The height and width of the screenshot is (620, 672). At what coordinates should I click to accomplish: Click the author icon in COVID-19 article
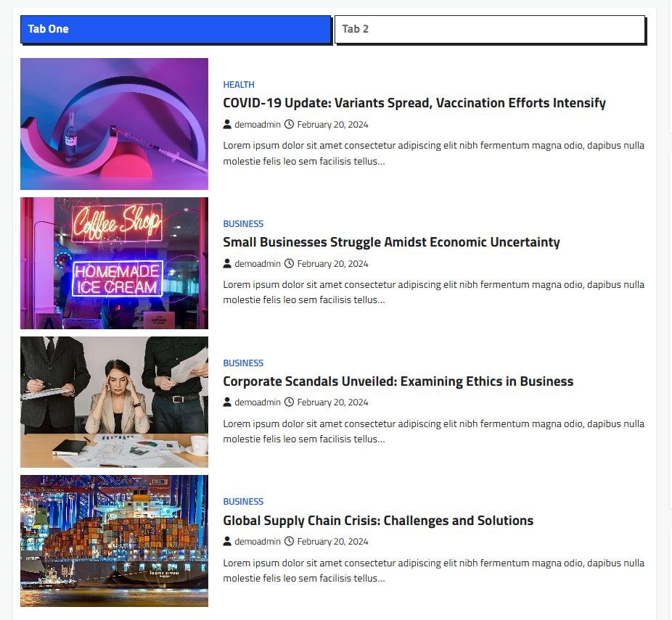pyautogui.click(x=227, y=125)
